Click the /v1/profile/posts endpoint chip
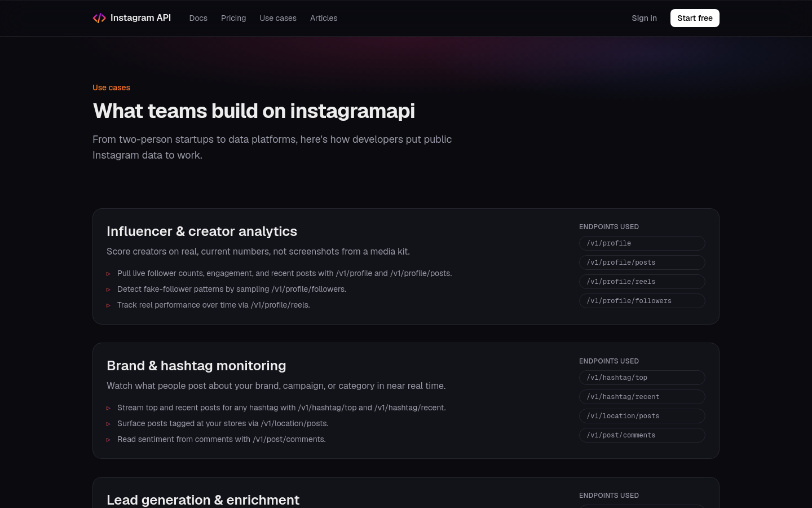The height and width of the screenshot is (508, 812). pyautogui.click(x=642, y=262)
